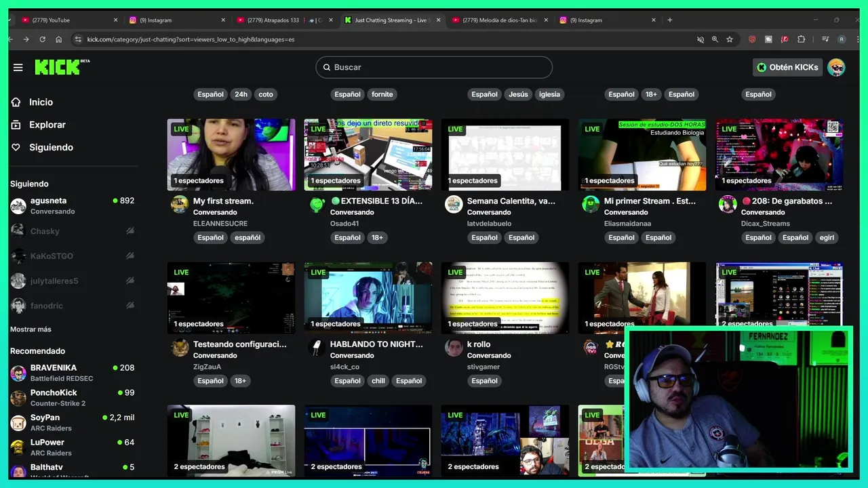Select the chill tag under sl4ck_co
This screenshot has height=488, width=868.
point(378,381)
